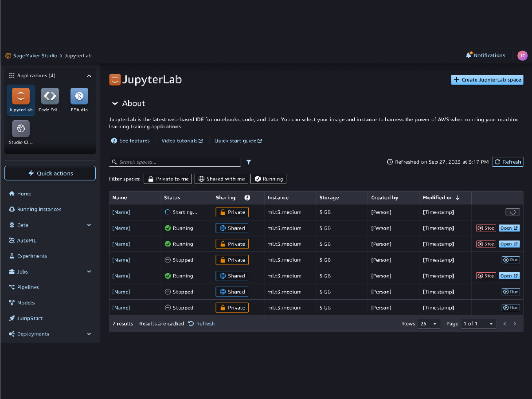The height and width of the screenshot is (399, 532).
Task: Click the user avatar in top bar
Action: (522, 55)
